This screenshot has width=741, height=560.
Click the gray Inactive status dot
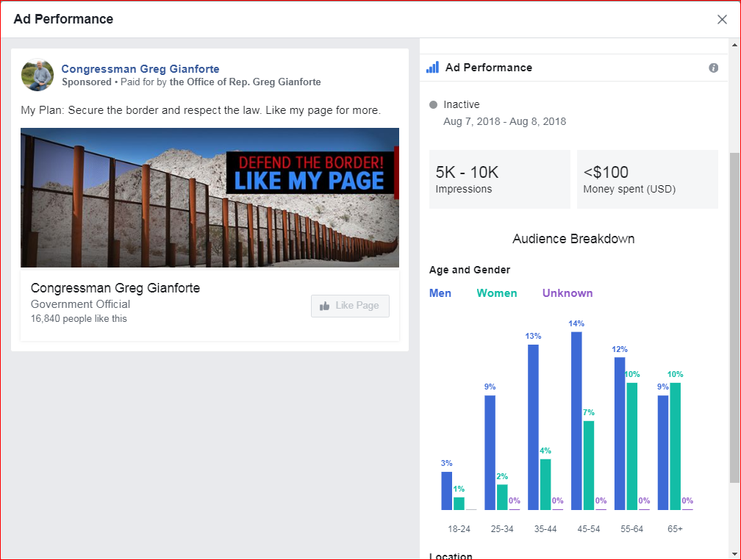pyautogui.click(x=434, y=105)
